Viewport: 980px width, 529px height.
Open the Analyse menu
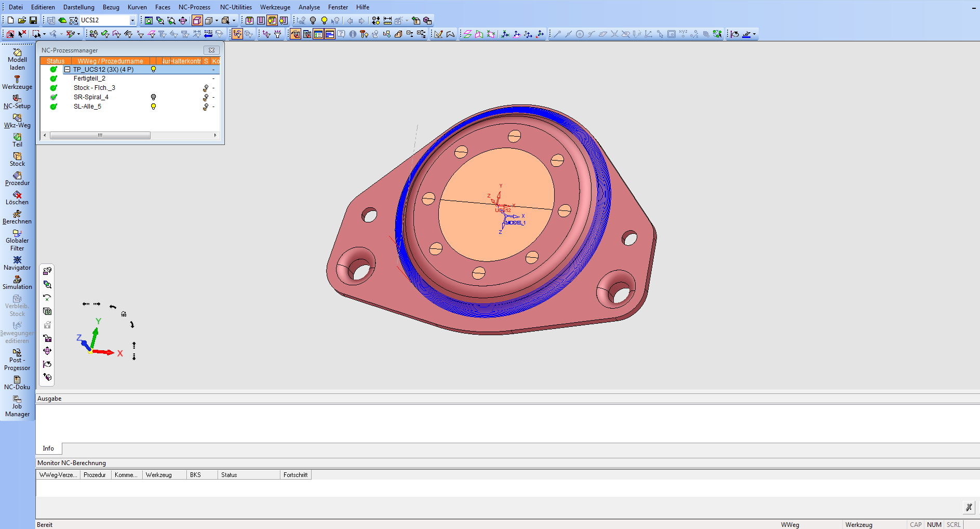click(x=309, y=7)
